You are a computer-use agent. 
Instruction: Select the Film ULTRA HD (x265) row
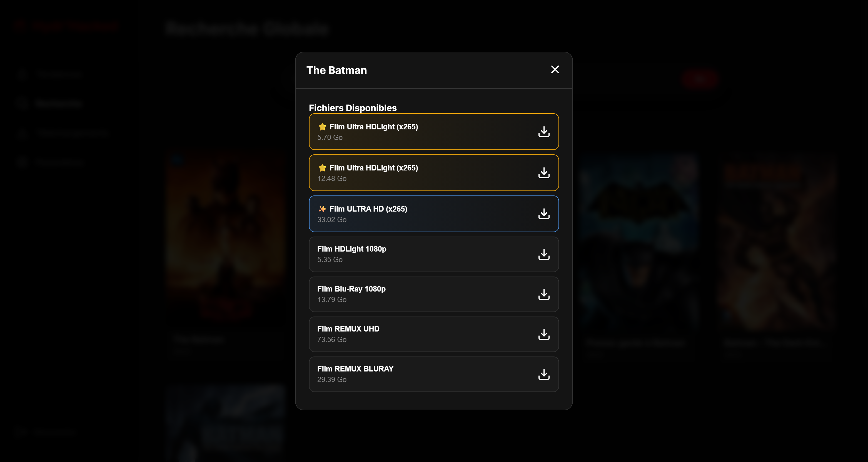coord(434,214)
